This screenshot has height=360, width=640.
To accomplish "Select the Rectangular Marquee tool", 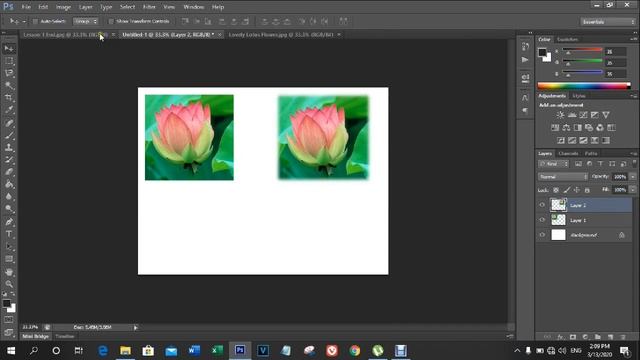I will [9, 61].
